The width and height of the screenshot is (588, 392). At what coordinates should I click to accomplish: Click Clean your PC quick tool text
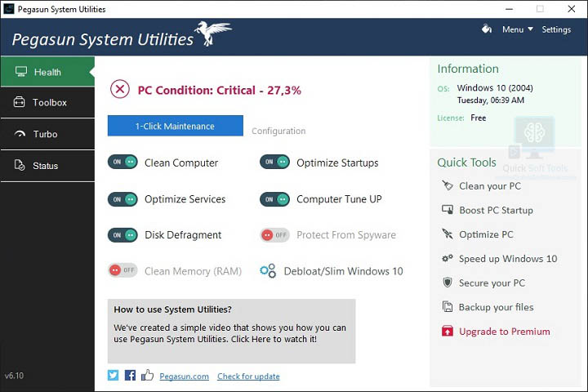pyautogui.click(x=490, y=186)
